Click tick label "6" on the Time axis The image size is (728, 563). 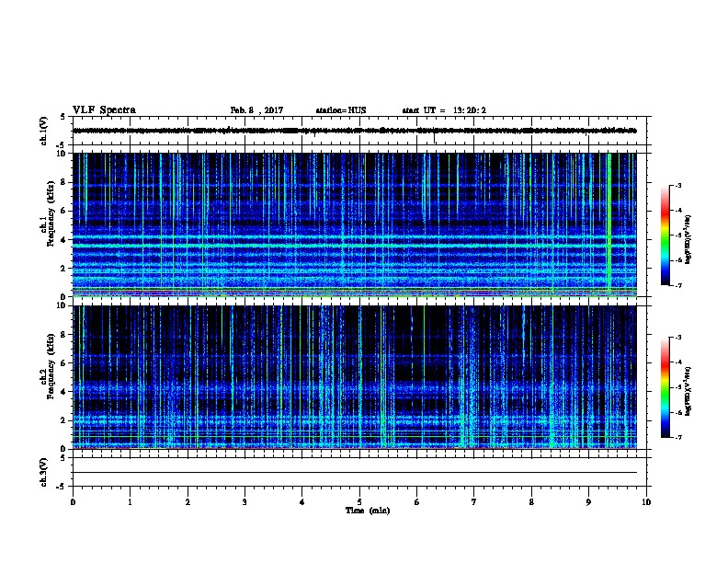pyautogui.click(x=417, y=501)
